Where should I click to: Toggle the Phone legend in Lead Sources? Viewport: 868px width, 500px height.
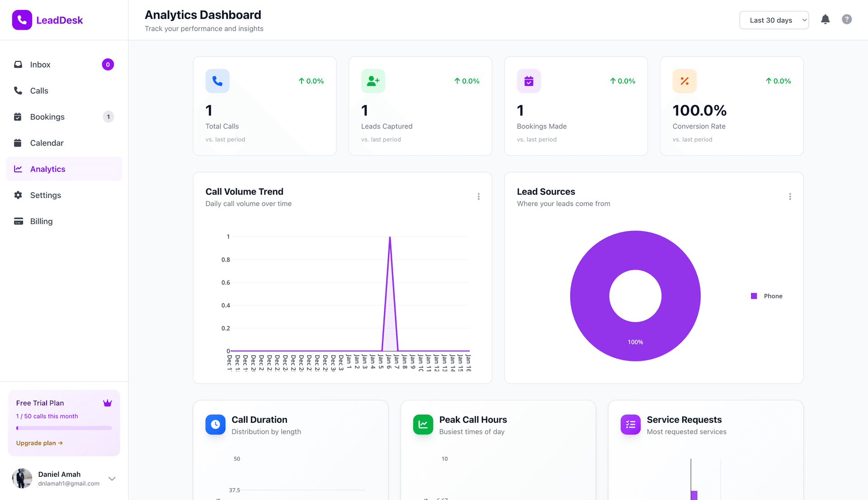[766, 296]
